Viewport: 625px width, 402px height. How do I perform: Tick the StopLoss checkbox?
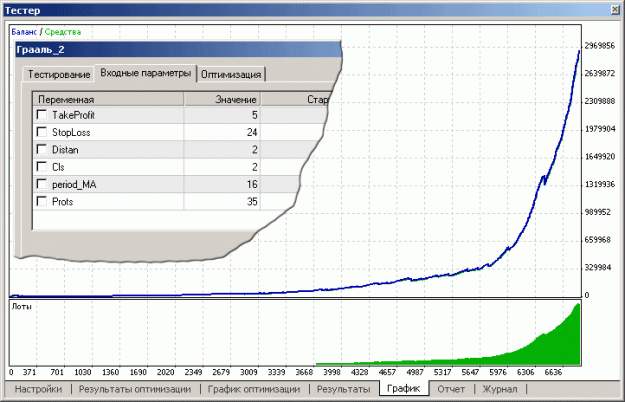coord(41,132)
